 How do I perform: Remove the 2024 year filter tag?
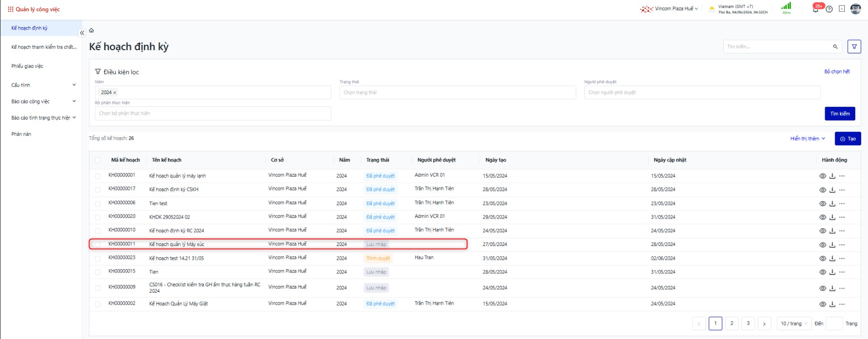(115, 92)
